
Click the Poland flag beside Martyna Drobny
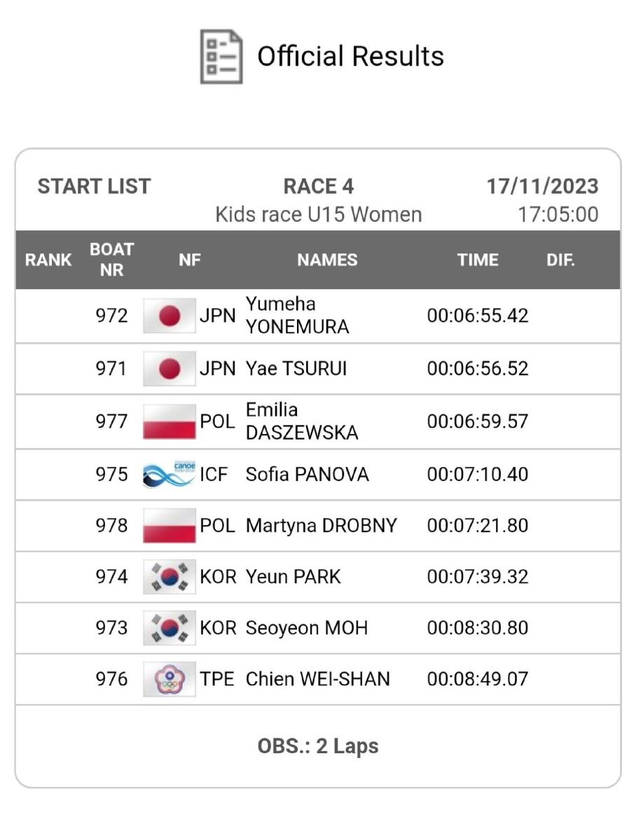point(170,526)
